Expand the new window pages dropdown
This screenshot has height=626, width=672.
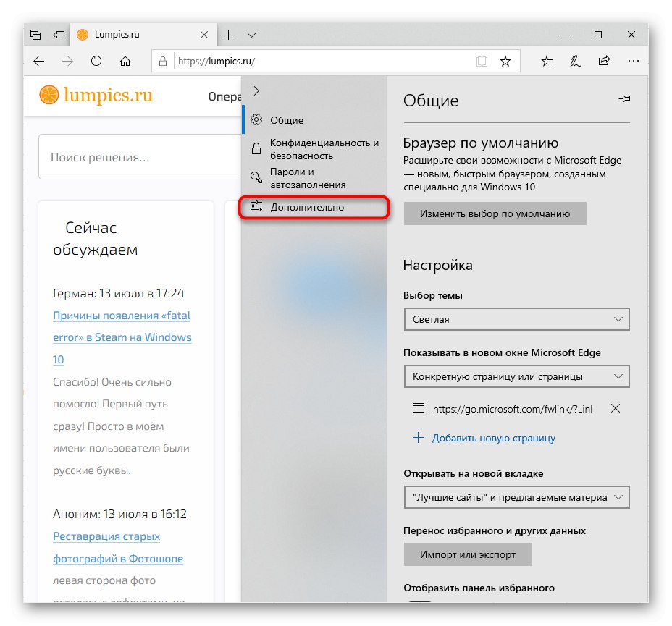pos(516,376)
